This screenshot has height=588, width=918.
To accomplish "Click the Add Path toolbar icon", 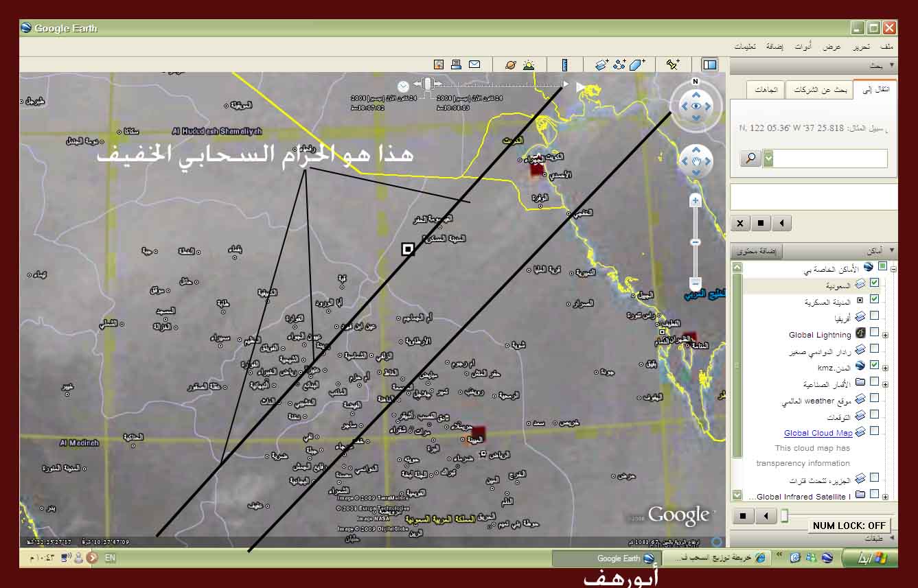I will click(620, 64).
